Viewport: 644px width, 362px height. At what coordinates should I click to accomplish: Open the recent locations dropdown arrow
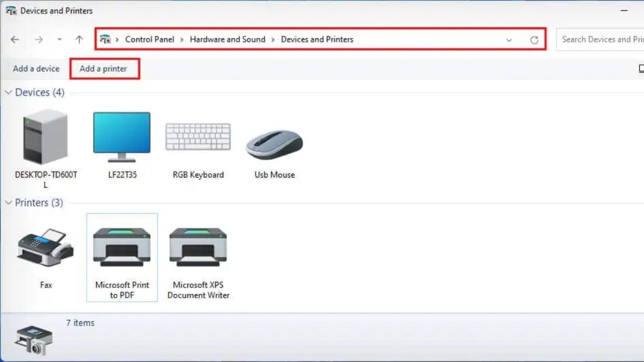(x=59, y=40)
